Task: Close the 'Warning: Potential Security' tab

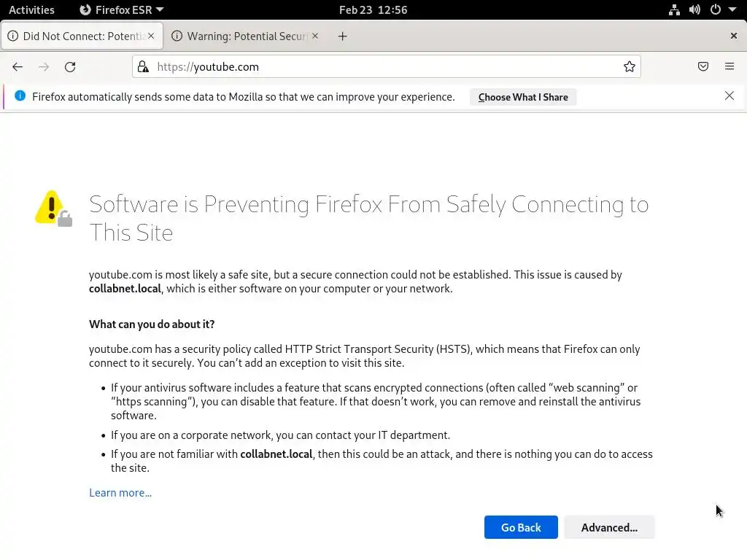Action: [x=315, y=35]
